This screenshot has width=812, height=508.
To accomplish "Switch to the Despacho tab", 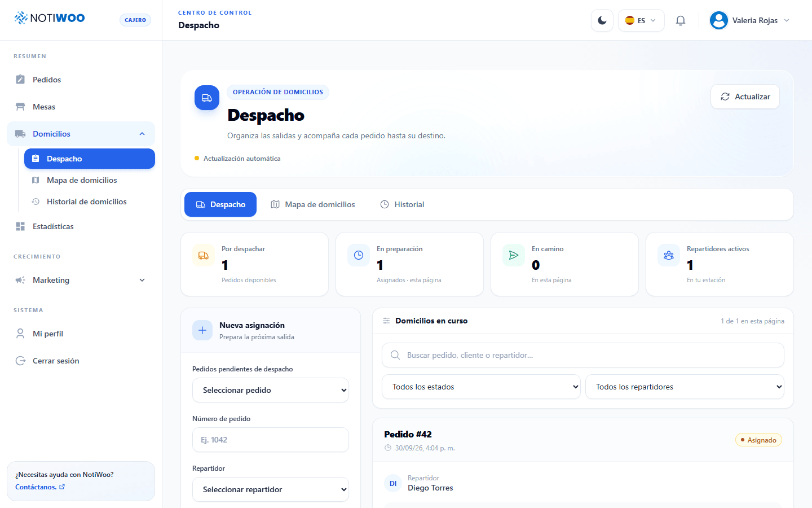I will click(220, 204).
